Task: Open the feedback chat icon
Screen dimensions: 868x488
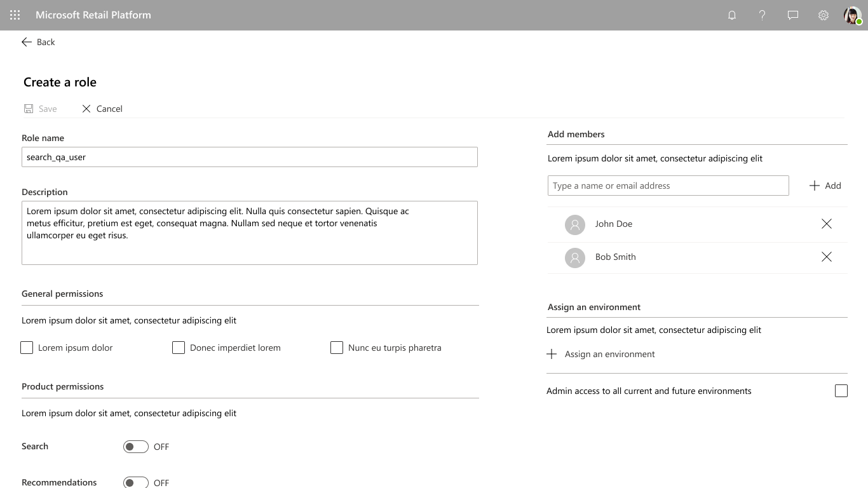Action: [x=793, y=15]
